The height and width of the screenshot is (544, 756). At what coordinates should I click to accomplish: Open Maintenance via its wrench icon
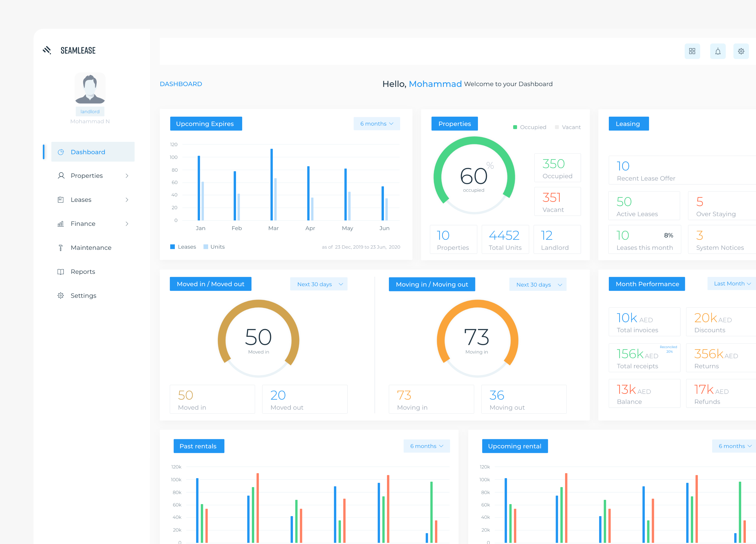tap(61, 247)
